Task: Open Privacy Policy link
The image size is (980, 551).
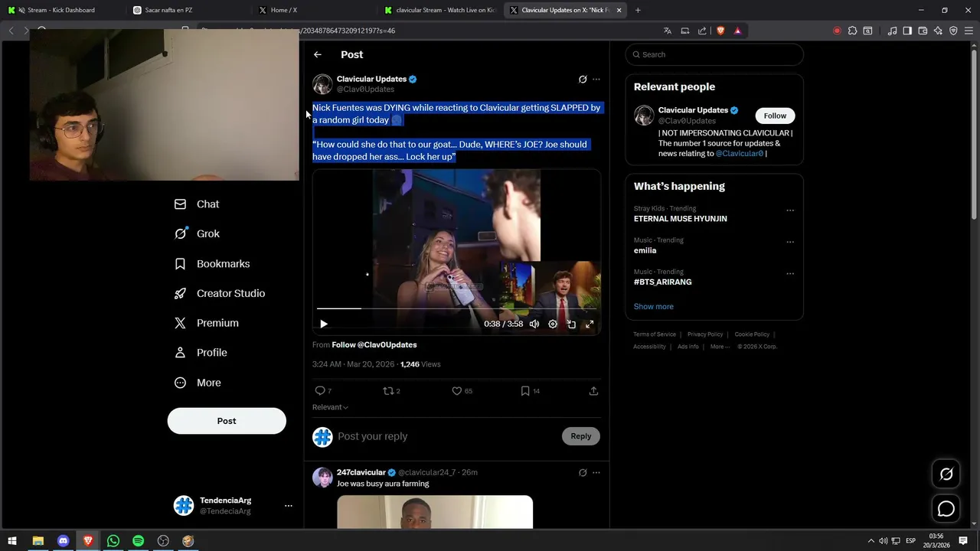Action: tap(705, 334)
